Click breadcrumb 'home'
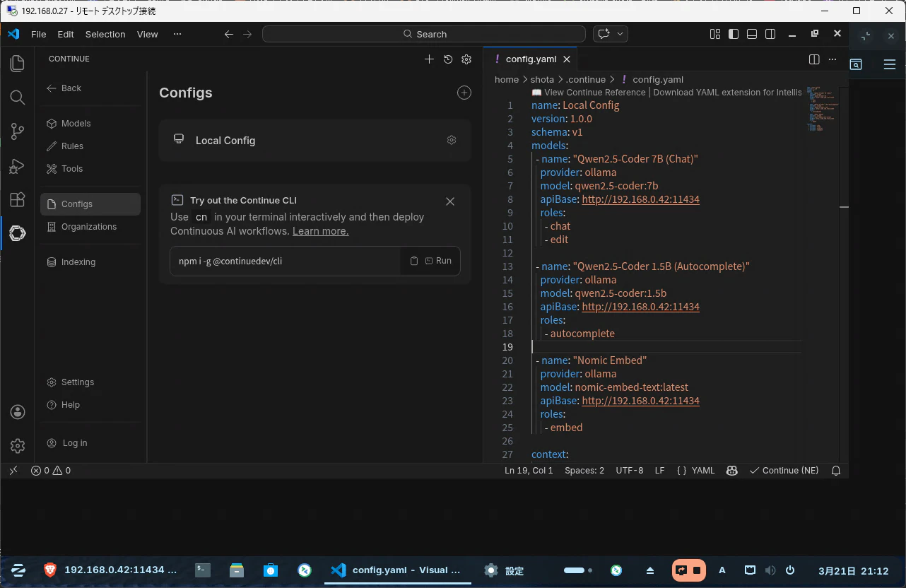This screenshot has height=588, width=906. [x=507, y=80]
